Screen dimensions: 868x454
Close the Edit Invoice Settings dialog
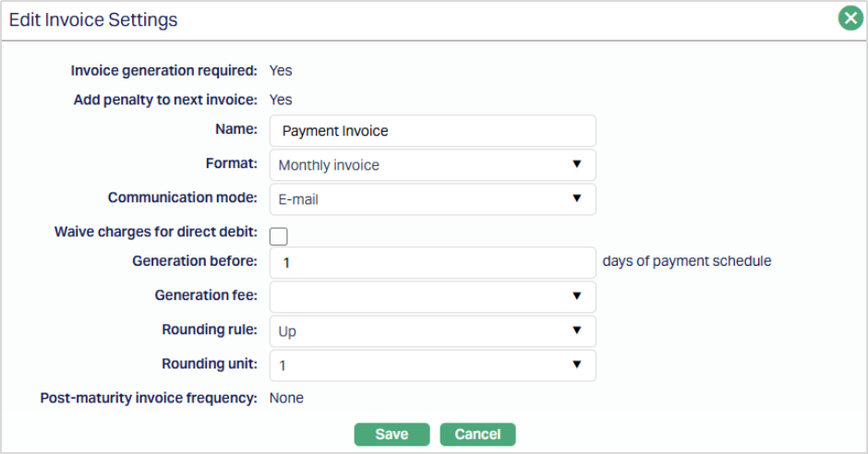click(850, 18)
